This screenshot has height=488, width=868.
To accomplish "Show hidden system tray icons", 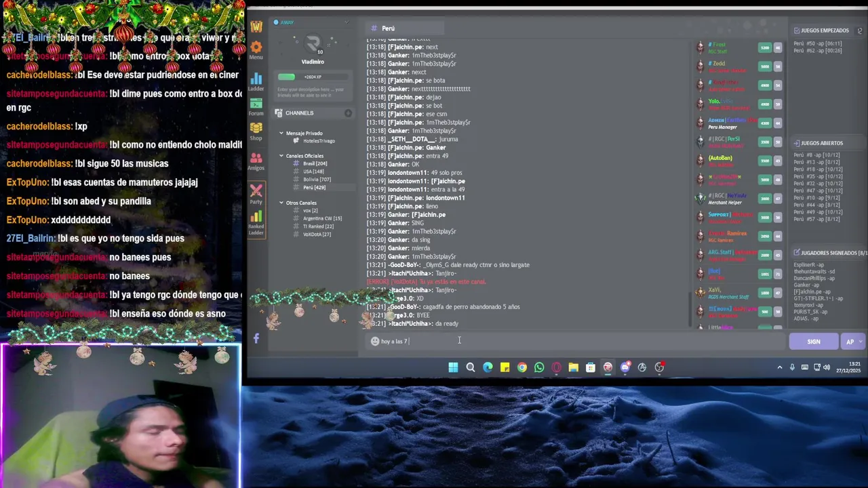I will pos(779,367).
